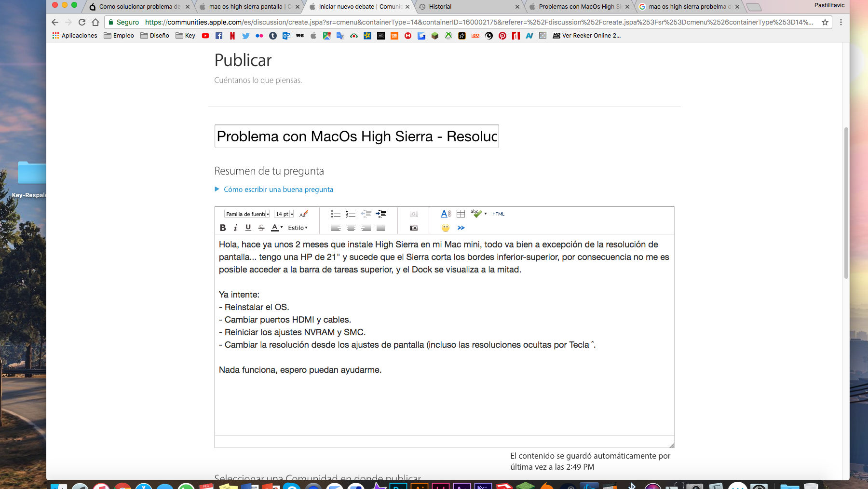The image size is (868, 489).
Task: Insert an image with the camera icon
Action: point(414,228)
